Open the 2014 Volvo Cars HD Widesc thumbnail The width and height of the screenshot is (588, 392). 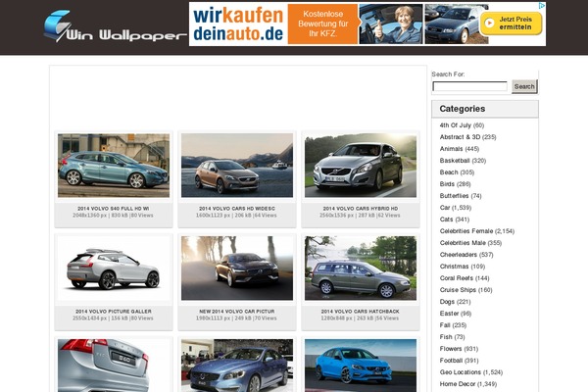point(237,166)
